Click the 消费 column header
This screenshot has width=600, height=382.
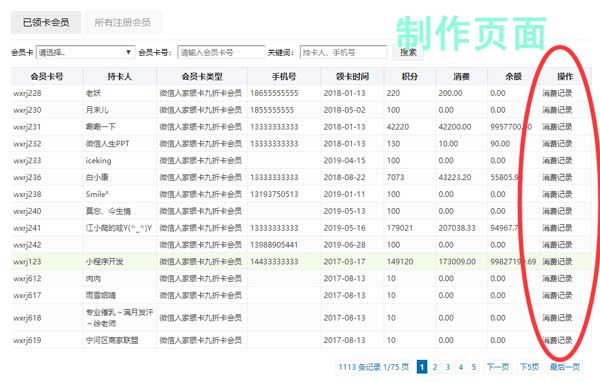[x=461, y=77]
